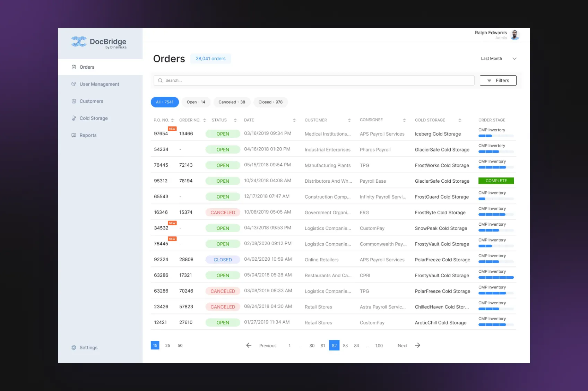Click Ralph Edwards profile avatar
Image resolution: width=588 pixels, height=391 pixels.
[x=515, y=35]
